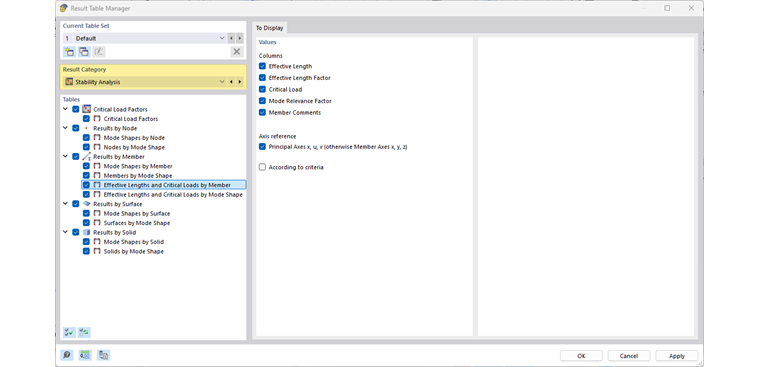Disable the Member Comments column
The width and height of the screenshot is (760, 367).
coord(262,112)
